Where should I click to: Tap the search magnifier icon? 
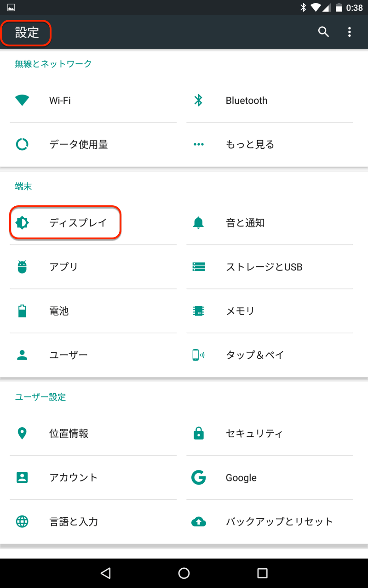coord(323,32)
